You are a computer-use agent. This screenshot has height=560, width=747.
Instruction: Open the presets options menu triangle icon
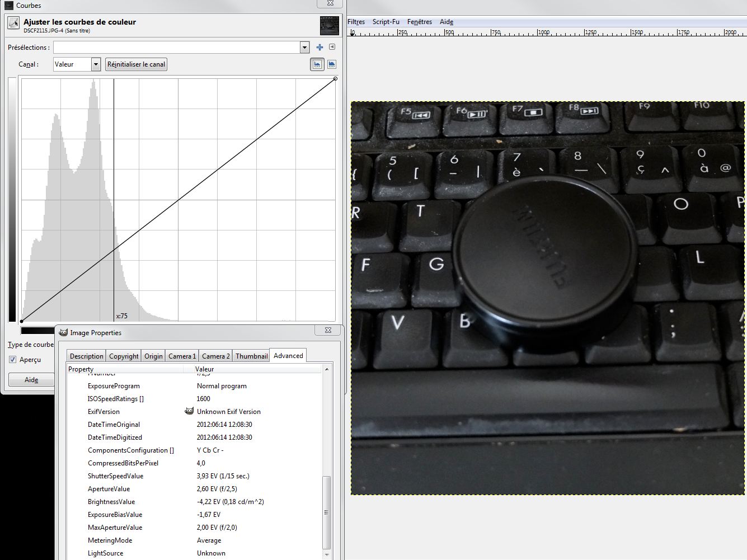332,48
